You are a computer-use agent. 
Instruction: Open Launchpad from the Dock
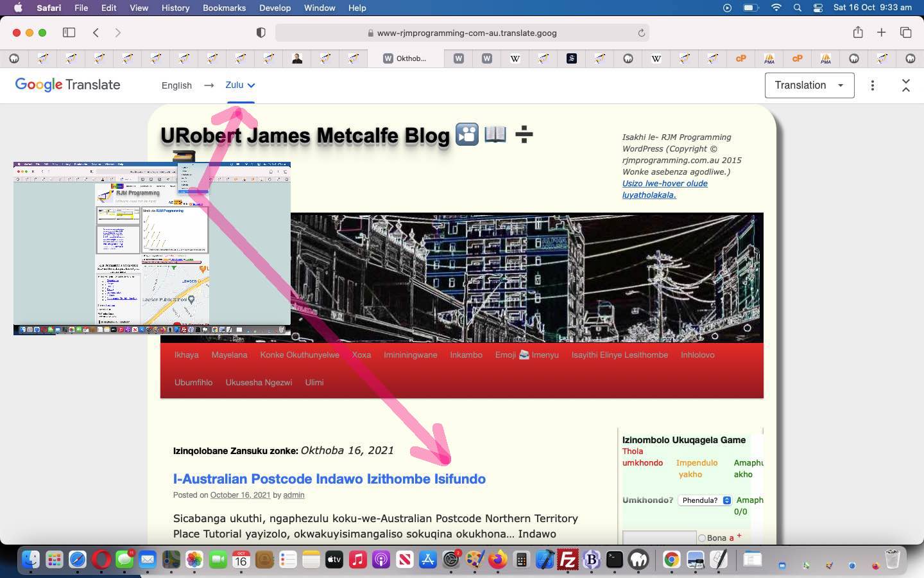[x=54, y=560]
